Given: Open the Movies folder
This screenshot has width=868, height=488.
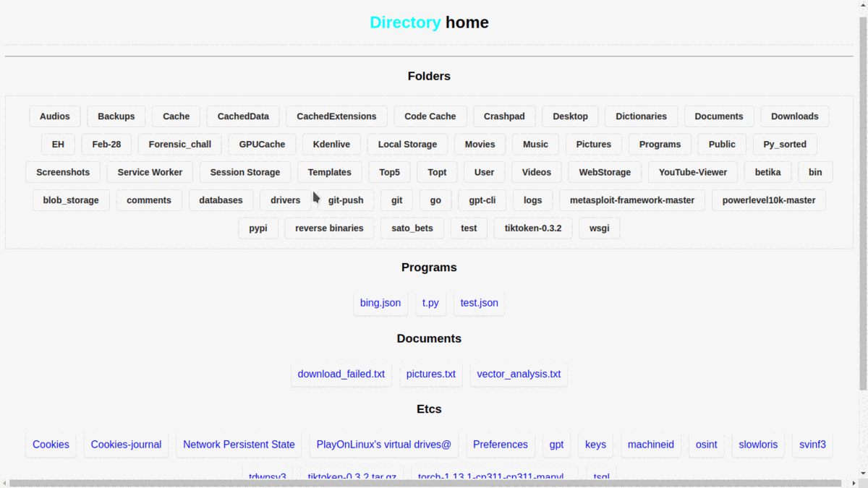Looking at the screenshot, I should pos(480,145).
